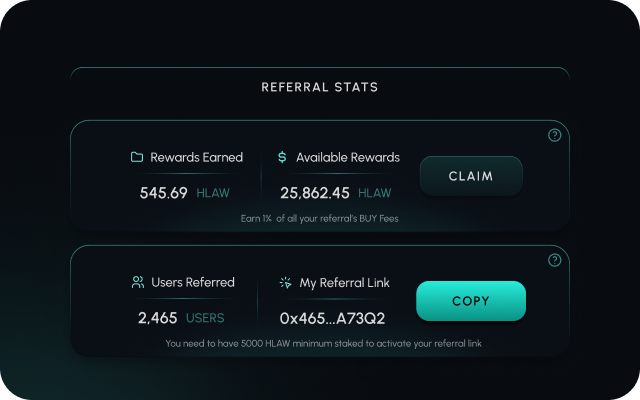Click the 5000 HLAW minimum staking notice
This screenshot has height=400, width=640.
click(x=320, y=344)
